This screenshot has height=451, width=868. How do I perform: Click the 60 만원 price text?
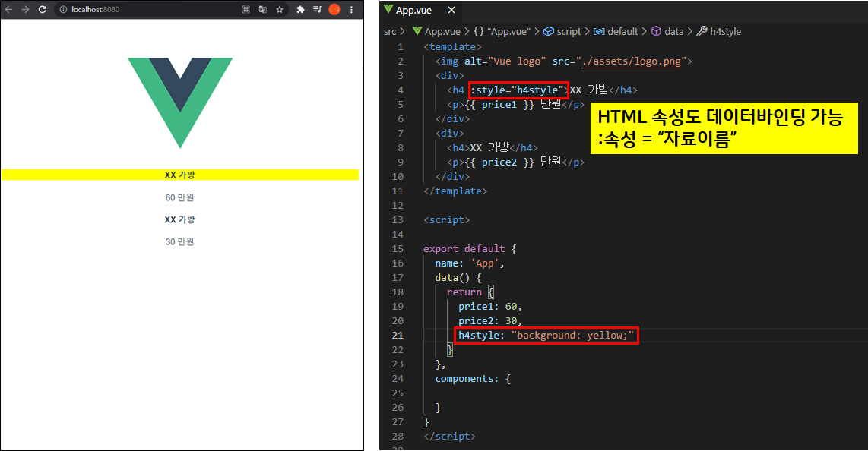[179, 197]
